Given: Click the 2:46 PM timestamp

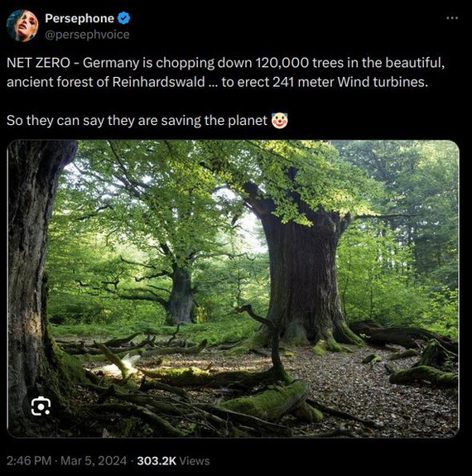Looking at the screenshot, I should coord(29,460).
